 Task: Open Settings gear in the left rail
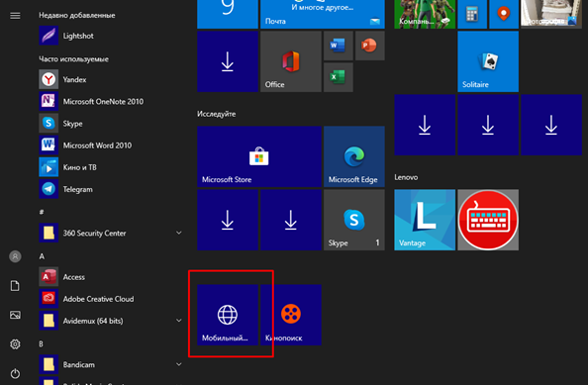pos(15,344)
